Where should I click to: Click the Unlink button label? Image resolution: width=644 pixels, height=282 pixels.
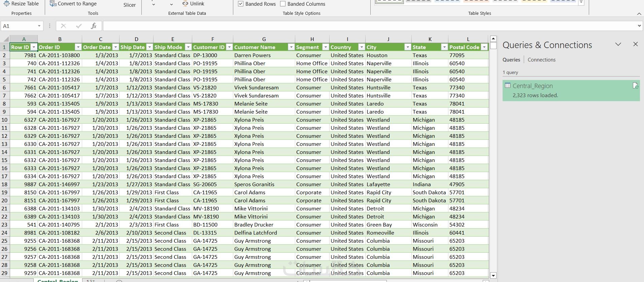pyautogui.click(x=197, y=4)
